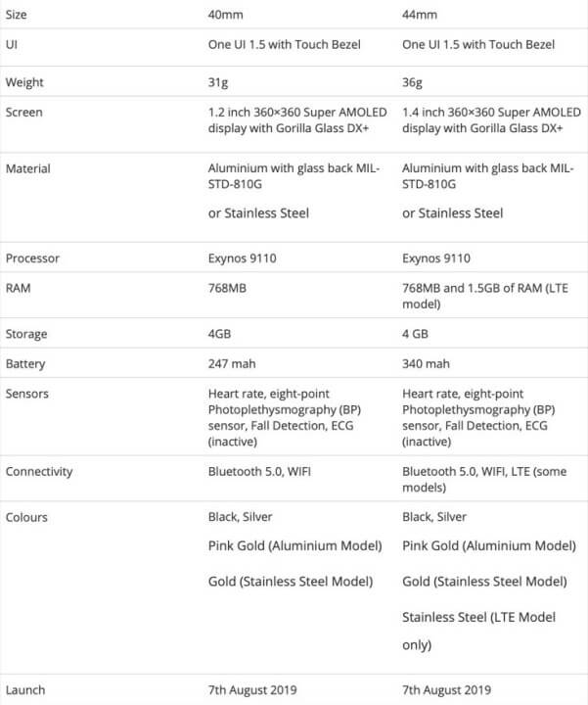Click the Storage row label
588x705 pixels.
(x=26, y=334)
